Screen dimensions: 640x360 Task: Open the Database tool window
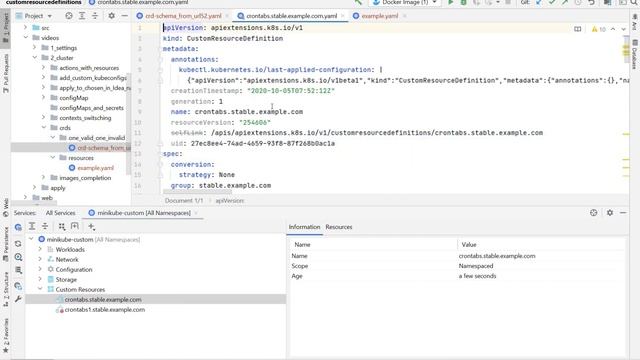635,54
